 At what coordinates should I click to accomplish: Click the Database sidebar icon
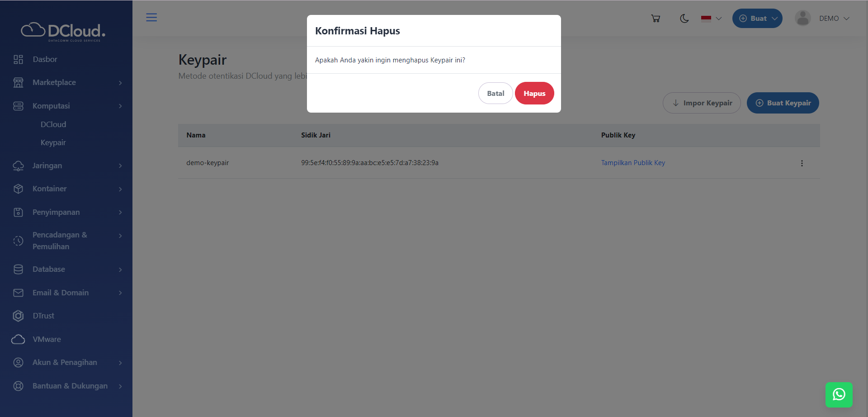pyautogui.click(x=18, y=270)
